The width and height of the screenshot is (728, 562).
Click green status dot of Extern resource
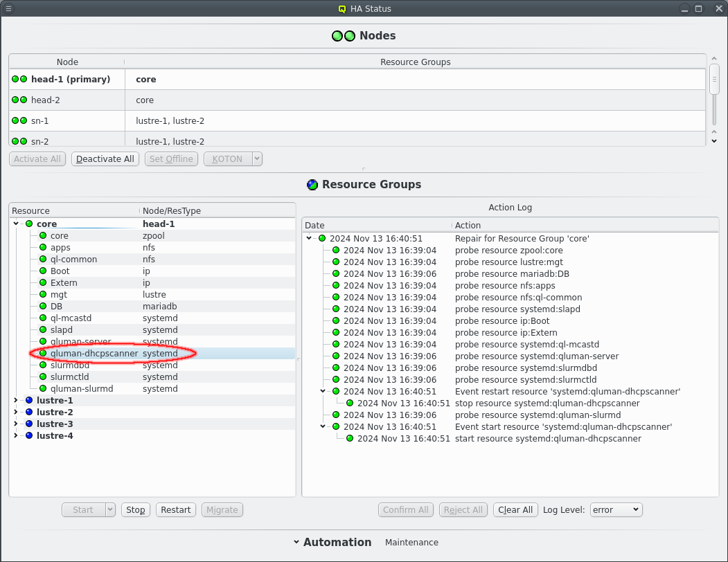coord(43,282)
